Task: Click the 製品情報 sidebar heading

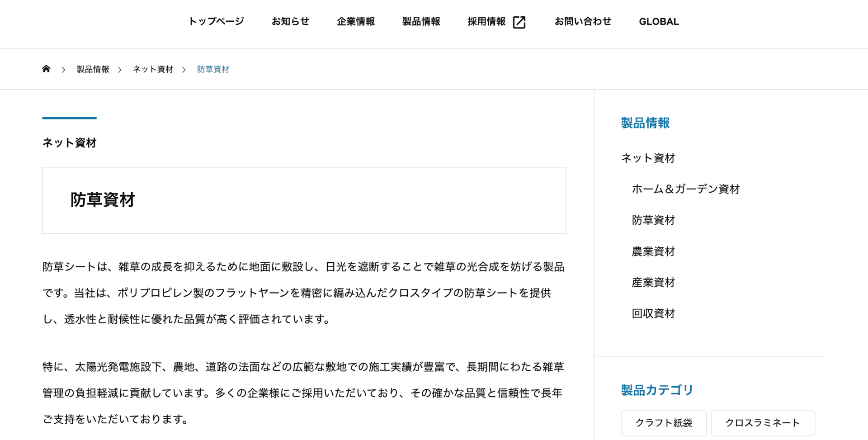Action: (645, 123)
